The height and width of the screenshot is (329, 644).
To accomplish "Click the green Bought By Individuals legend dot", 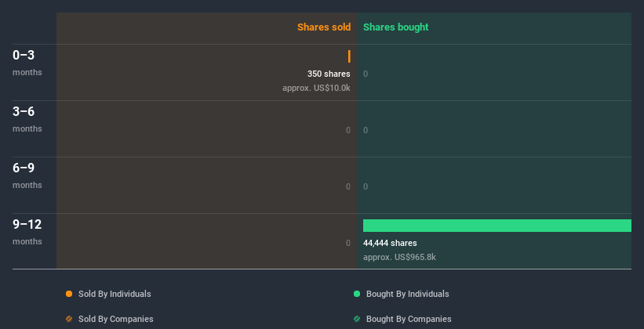I will click(357, 294).
